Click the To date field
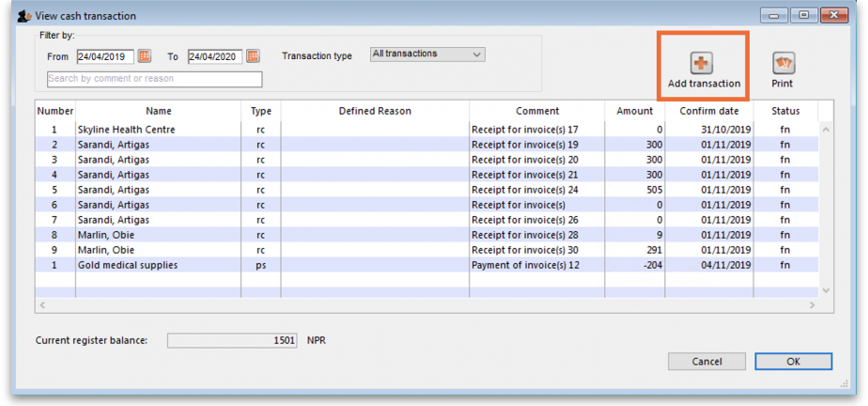868x406 pixels. point(215,56)
